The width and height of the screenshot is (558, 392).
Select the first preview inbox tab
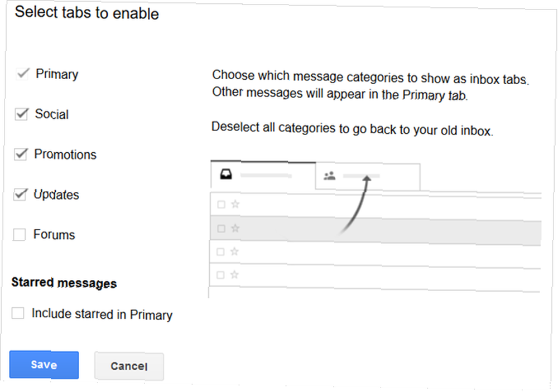pyautogui.click(x=263, y=175)
